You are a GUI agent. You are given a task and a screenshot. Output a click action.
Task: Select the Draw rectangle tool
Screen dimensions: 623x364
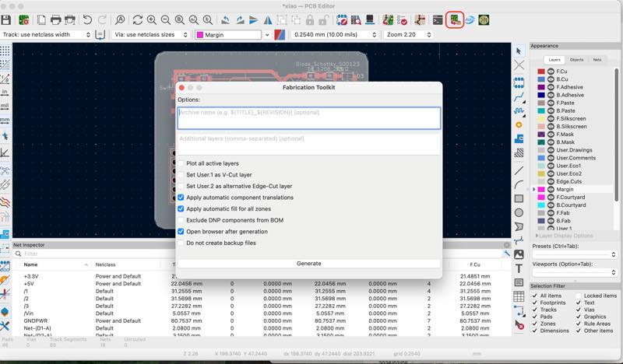tap(519, 198)
